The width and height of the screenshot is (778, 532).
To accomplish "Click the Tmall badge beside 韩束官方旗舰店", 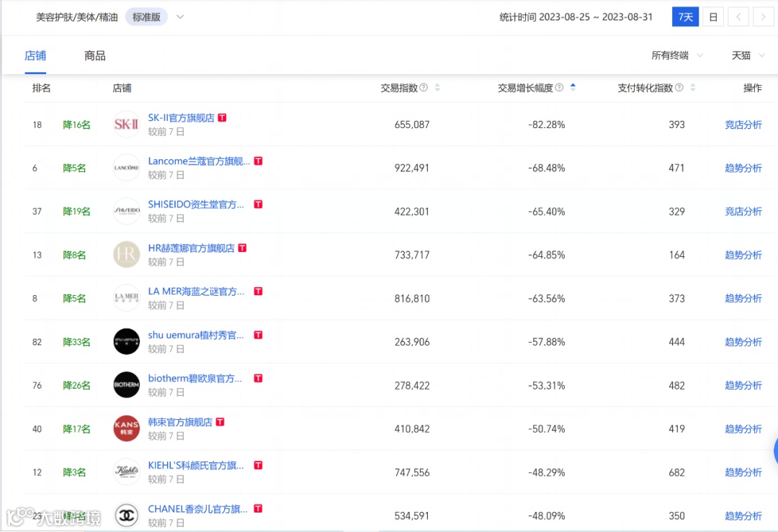I will coord(220,422).
